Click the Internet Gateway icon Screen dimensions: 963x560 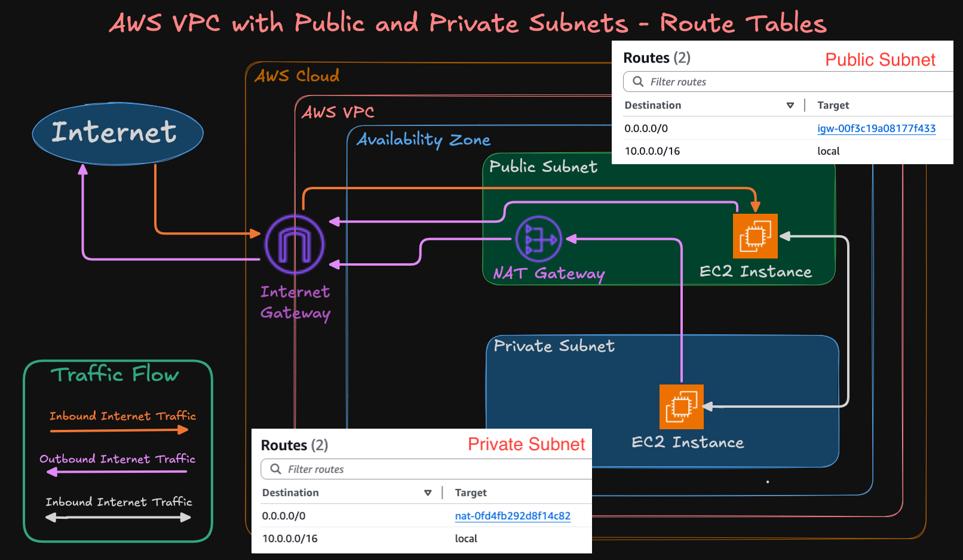point(295,244)
